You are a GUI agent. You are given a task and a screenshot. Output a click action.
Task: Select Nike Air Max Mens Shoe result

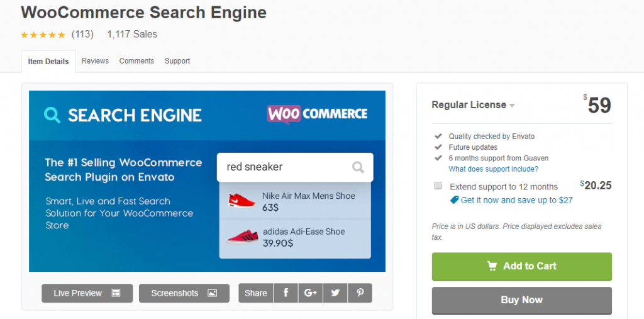(295, 201)
